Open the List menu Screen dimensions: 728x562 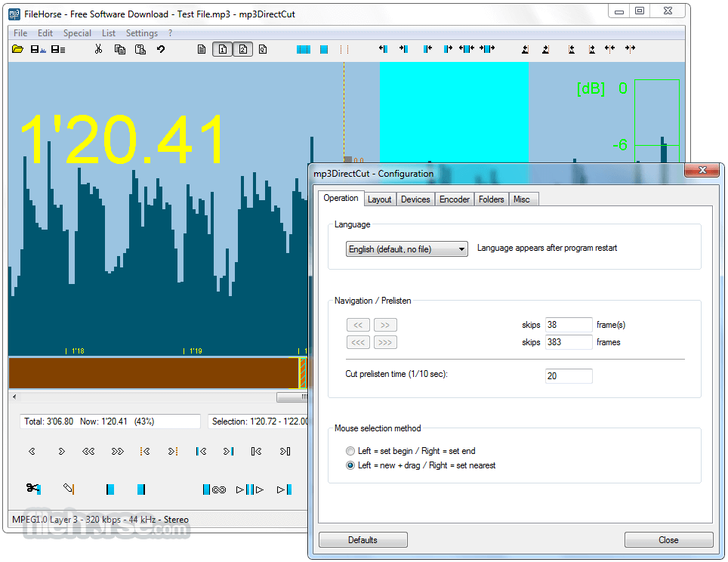point(109,33)
